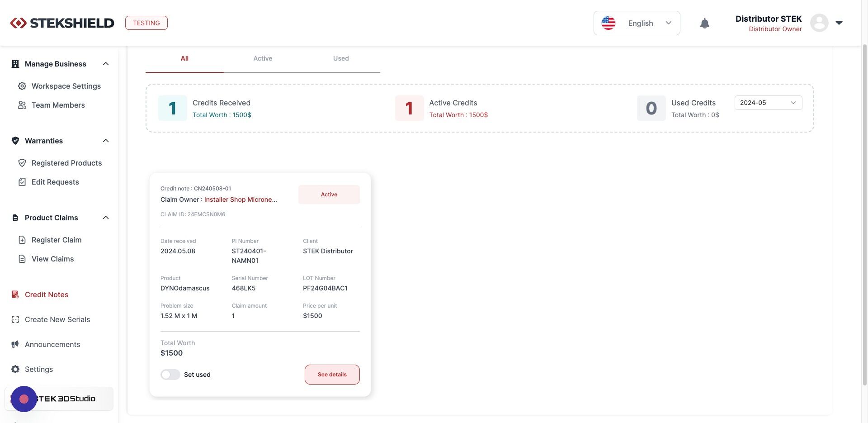The height and width of the screenshot is (423, 868).
Task: Click the round purple record button
Action: [x=24, y=399]
